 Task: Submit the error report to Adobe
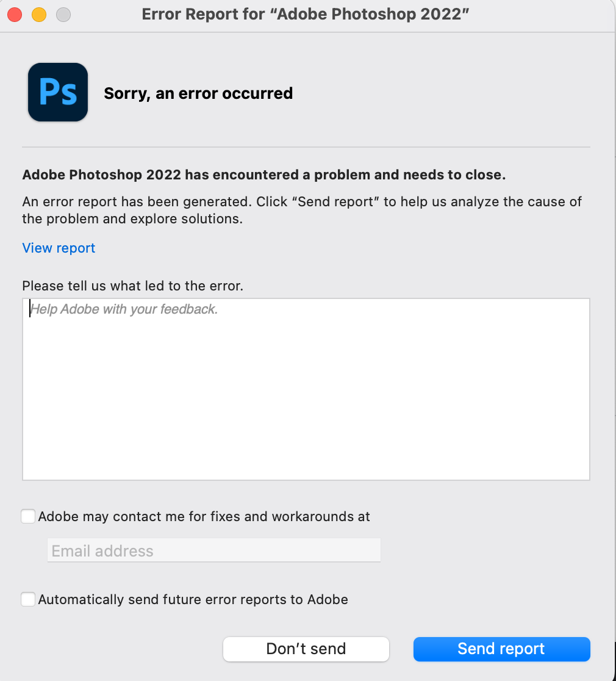pyautogui.click(x=501, y=649)
